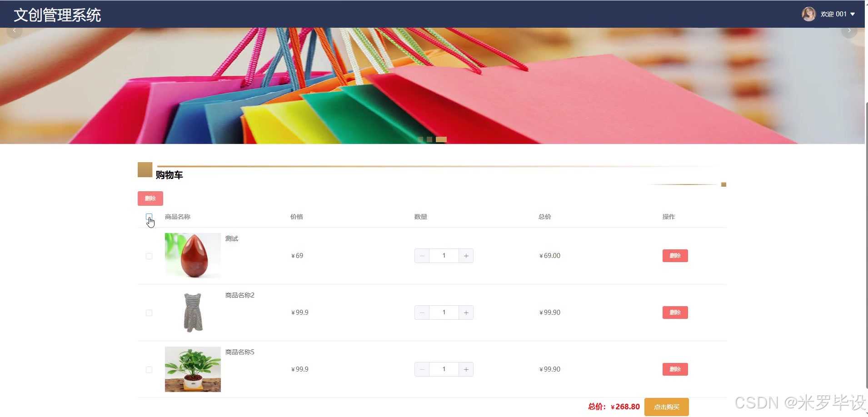Screen dimensions: 868x417
Task: Go to the next banner slide
Action: click(x=849, y=30)
